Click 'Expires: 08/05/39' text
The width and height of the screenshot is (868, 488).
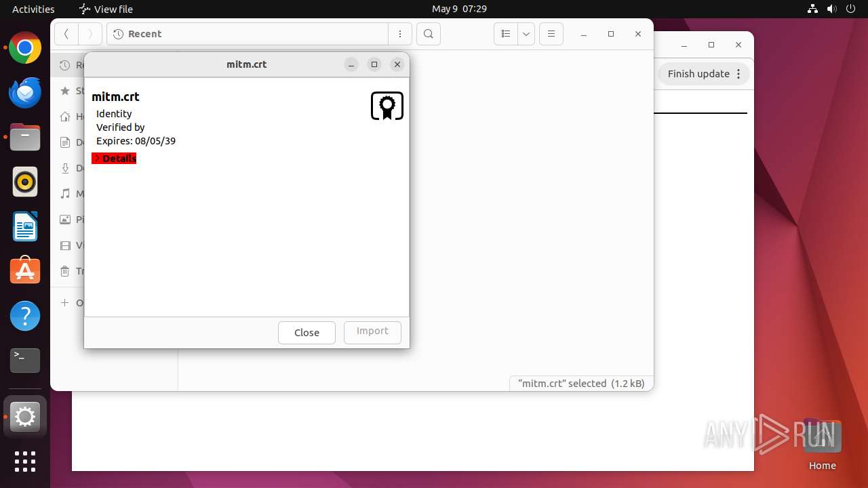click(x=136, y=141)
